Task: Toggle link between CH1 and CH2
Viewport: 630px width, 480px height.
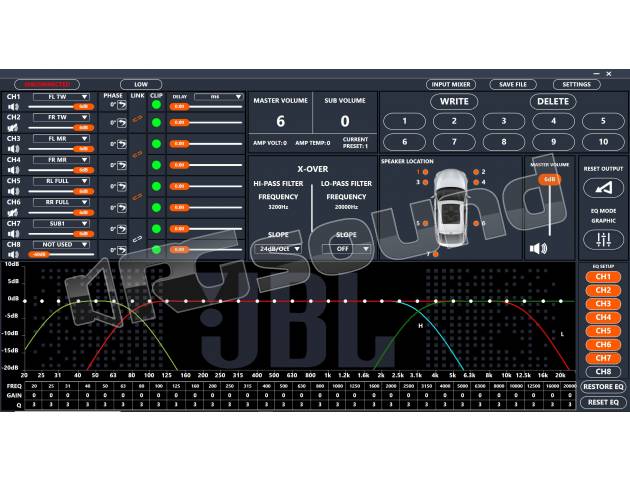Action: [x=137, y=119]
